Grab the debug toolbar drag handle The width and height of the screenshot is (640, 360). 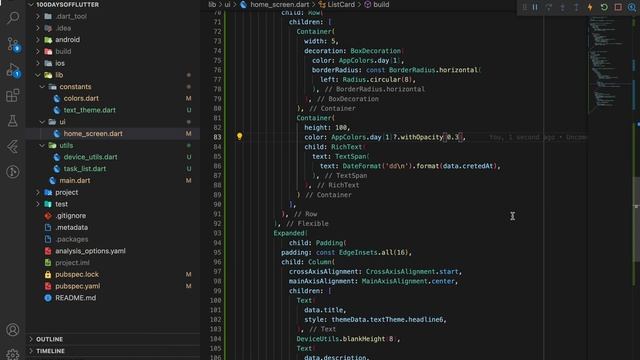524,7
